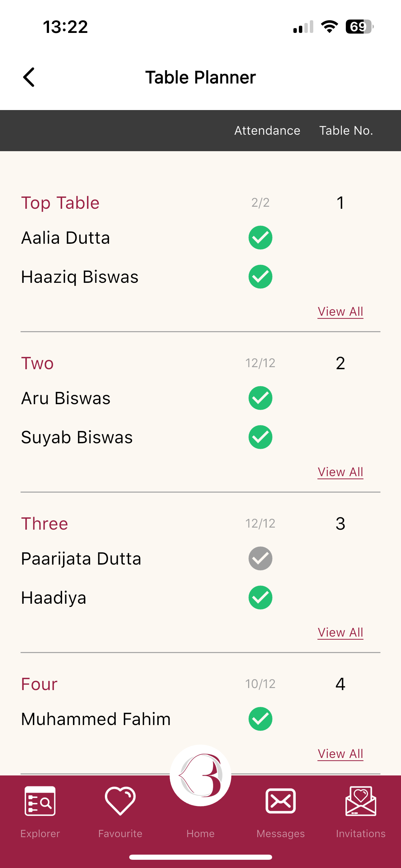Toggle attendance check for Aru Biswas
The width and height of the screenshot is (401, 868).
click(260, 398)
